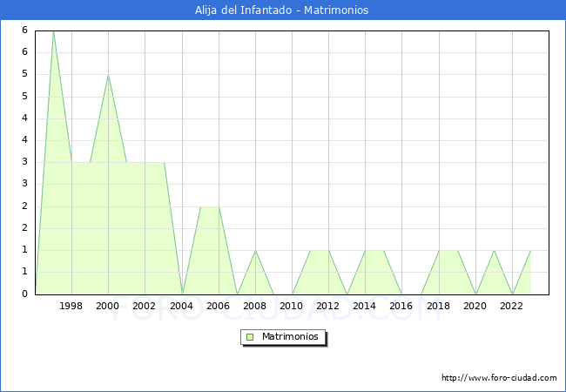Click the 2012 x-axis label

[327, 306]
